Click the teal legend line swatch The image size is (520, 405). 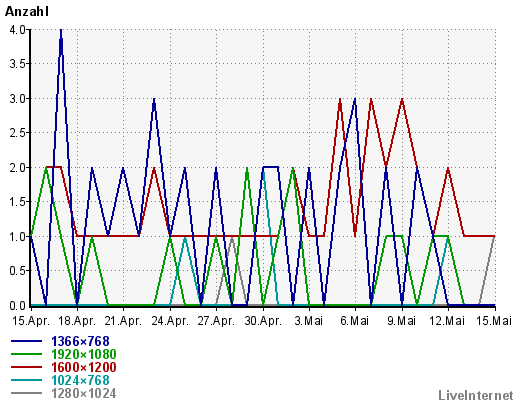tap(27, 380)
